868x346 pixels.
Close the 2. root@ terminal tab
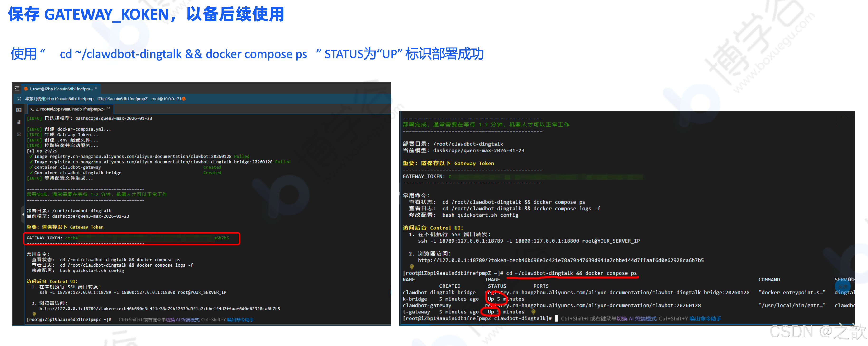[109, 108]
